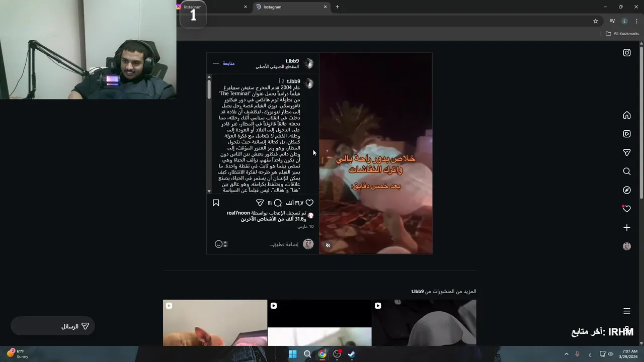Follow t.lbb9 with متابعة button
This screenshot has width=644, height=362.
(229, 63)
